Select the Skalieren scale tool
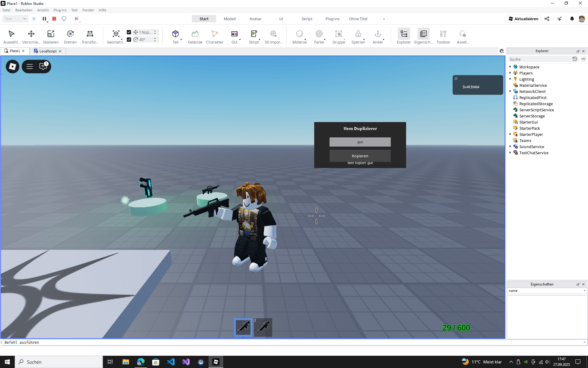588x368 pixels. pyautogui.click(x=51, y=36)
